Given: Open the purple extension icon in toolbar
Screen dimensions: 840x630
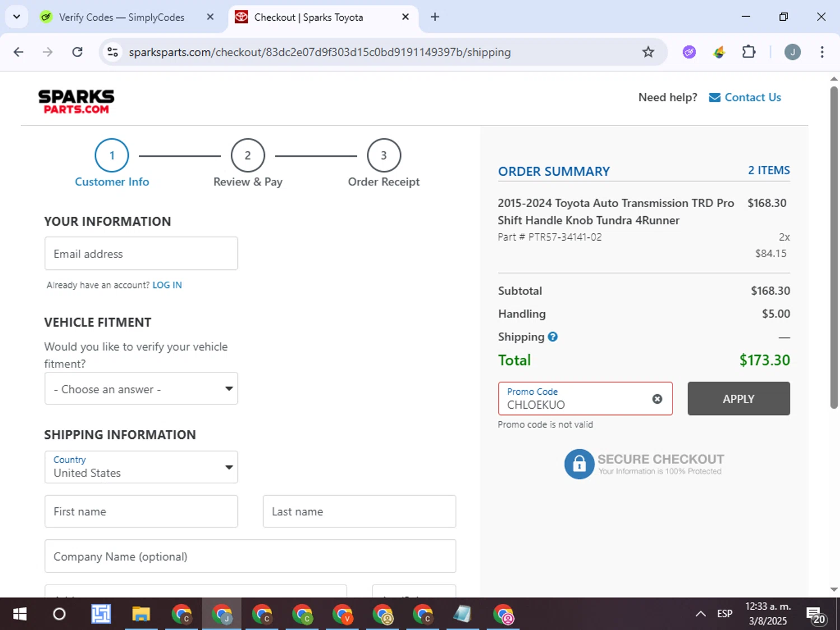Looking at the screenshot, I should pos(689,52).
